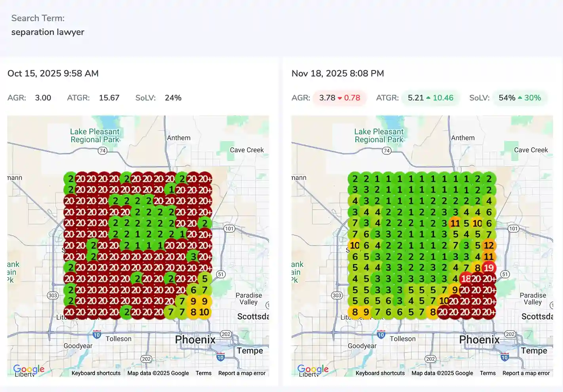This screenshot has height=392, width=563.
Task: Click the orange "11" pin on the November map
Action: [455, 223]
